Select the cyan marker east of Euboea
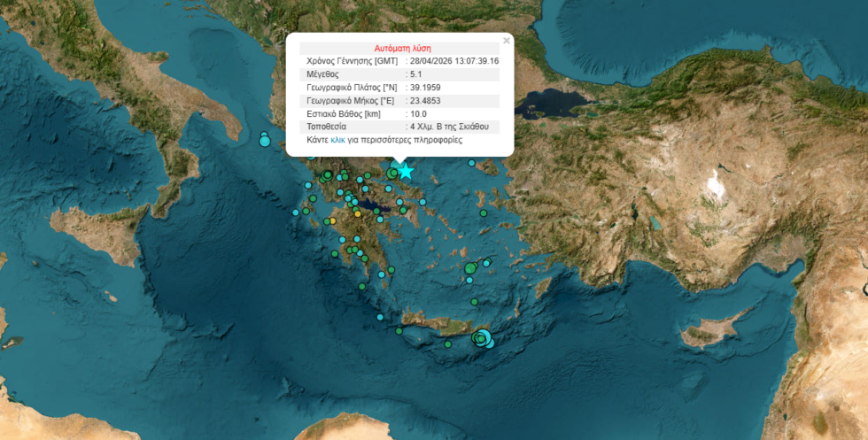Screen dimensions: 868x440 click(x=422, y=202)
